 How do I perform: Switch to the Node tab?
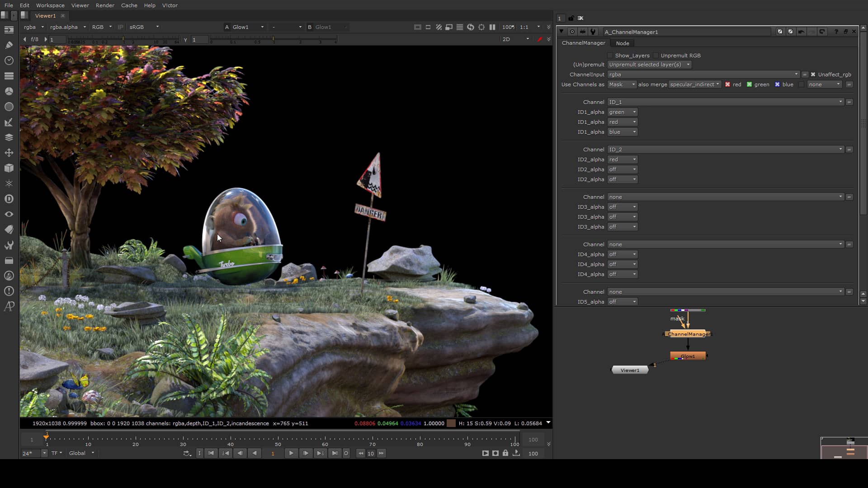pyautogui.click(x=623, y=43)
